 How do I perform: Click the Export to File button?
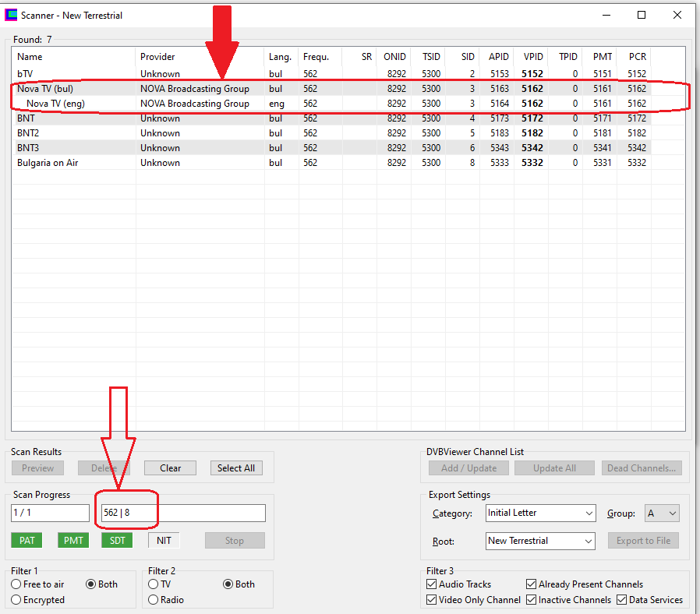(643, 541)
